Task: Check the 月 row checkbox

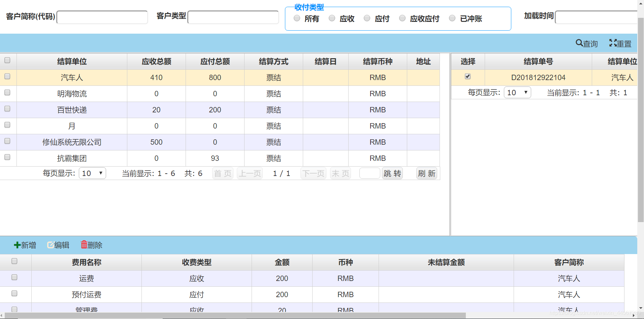Action: tap(7, 125)
